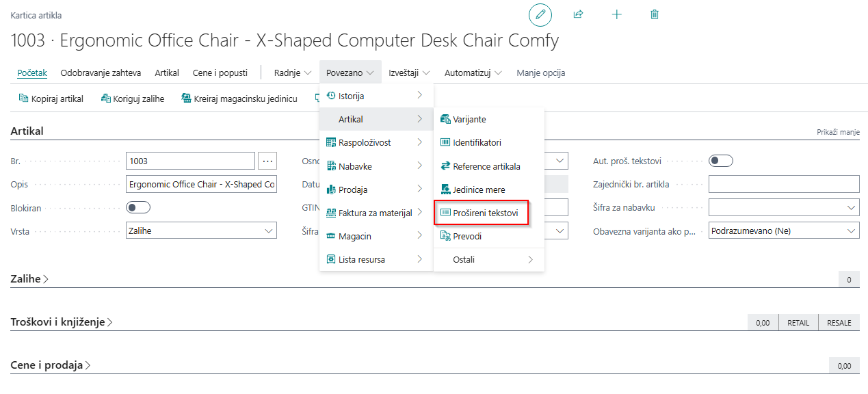The height and width of the screenshot is (394, 868).
Task: Click the trash delete icon
Action: (655, 14)
